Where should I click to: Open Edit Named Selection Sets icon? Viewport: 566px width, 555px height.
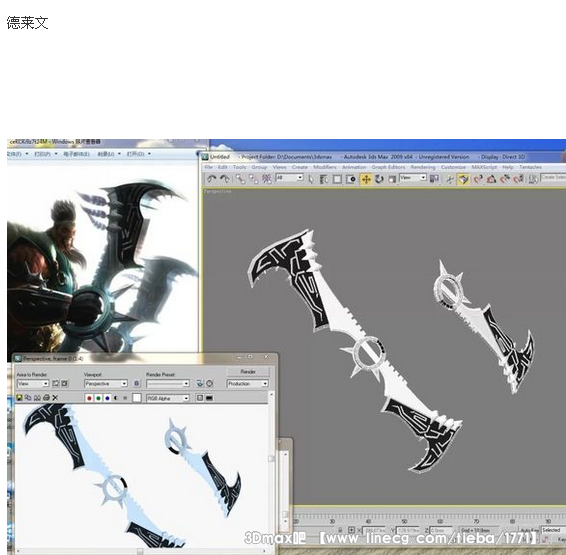tap(533, 179)
